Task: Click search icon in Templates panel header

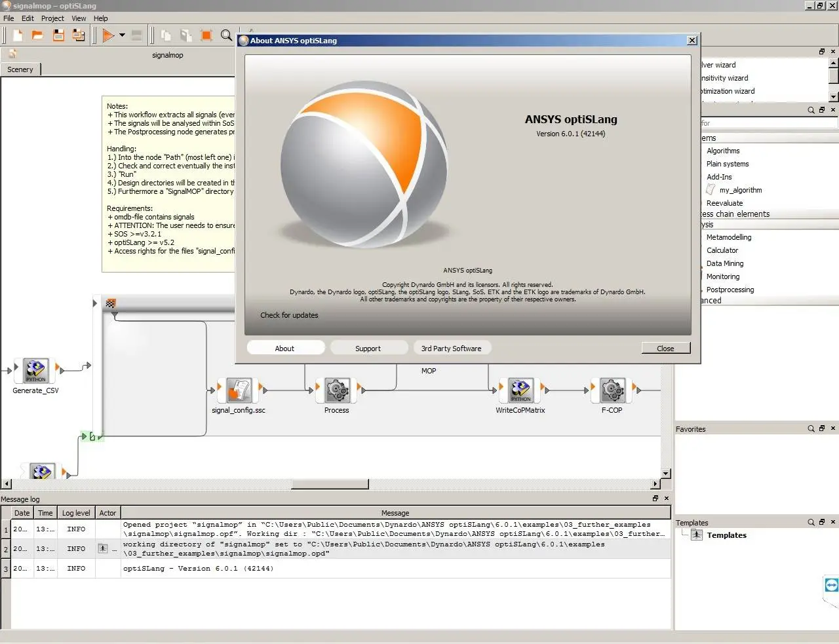Action: pos(811,522)
